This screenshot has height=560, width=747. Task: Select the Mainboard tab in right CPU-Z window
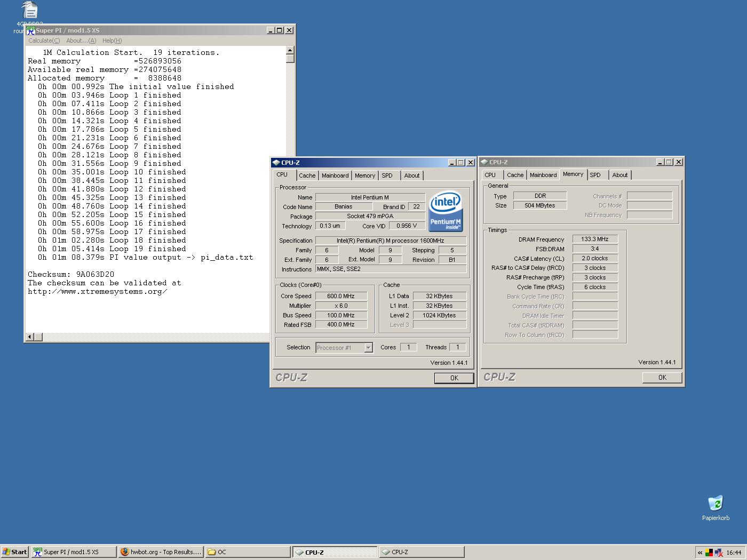point(543,175)
